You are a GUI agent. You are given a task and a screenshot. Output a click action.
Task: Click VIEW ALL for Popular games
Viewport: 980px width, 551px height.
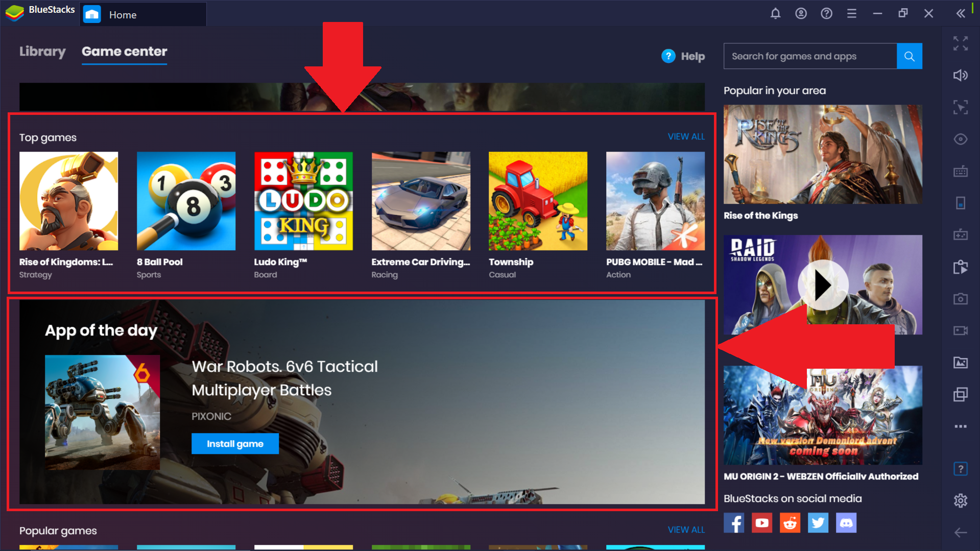tap(686, 530)
